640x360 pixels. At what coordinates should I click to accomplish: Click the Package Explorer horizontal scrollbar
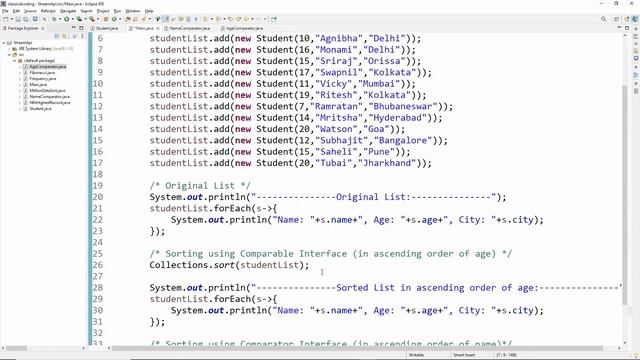pos(16,348)
